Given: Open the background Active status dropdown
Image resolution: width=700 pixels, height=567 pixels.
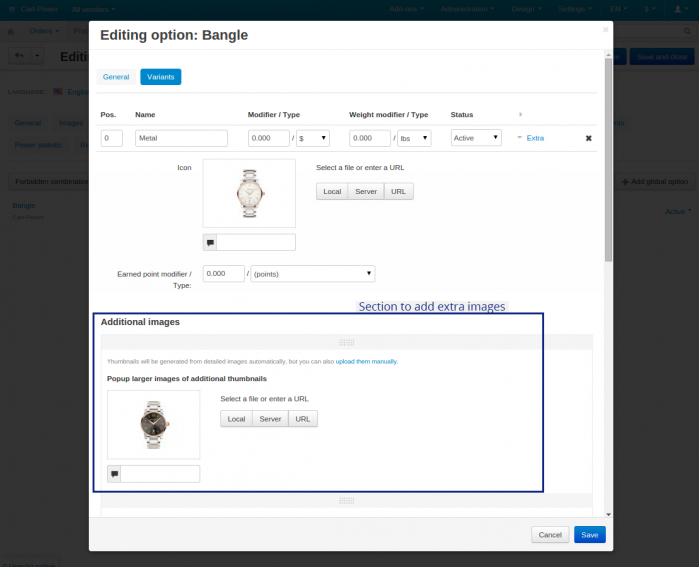Looking at the screenshot, I should [678, 212].
